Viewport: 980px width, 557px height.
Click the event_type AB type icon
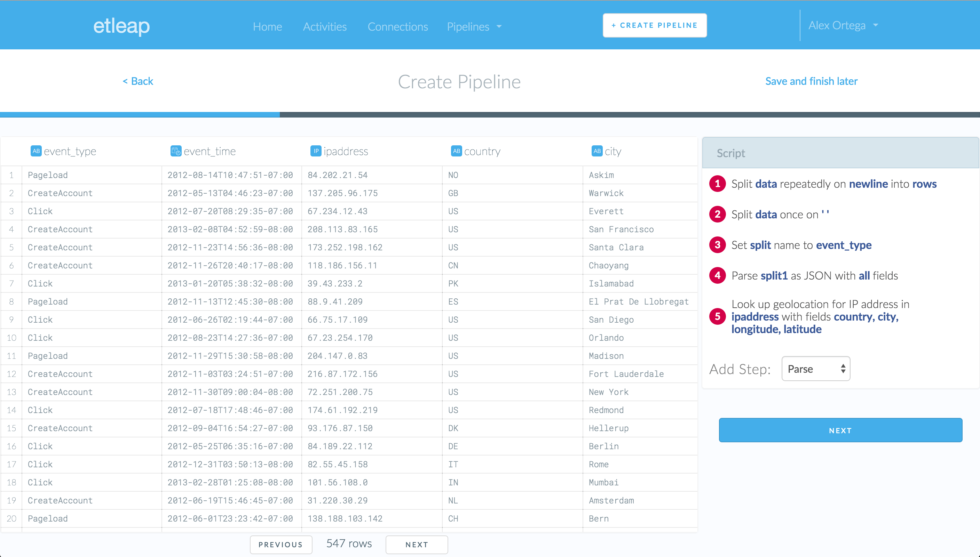pos(36,151)
